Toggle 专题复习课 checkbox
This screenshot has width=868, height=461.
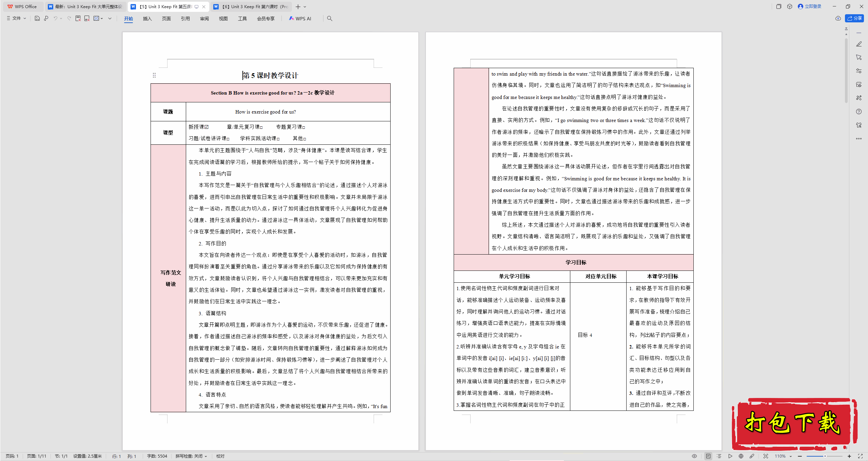[304, 127]
